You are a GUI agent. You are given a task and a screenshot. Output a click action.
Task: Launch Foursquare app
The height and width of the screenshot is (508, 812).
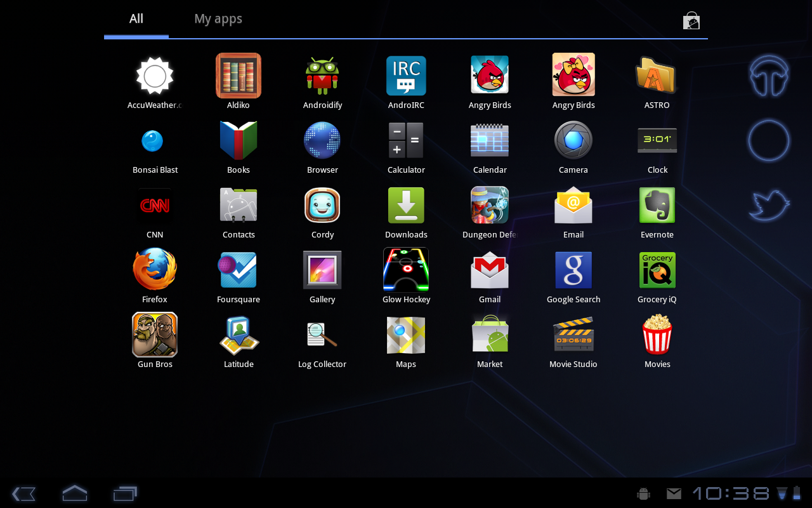pyautogui.click(x=239, y=270)
